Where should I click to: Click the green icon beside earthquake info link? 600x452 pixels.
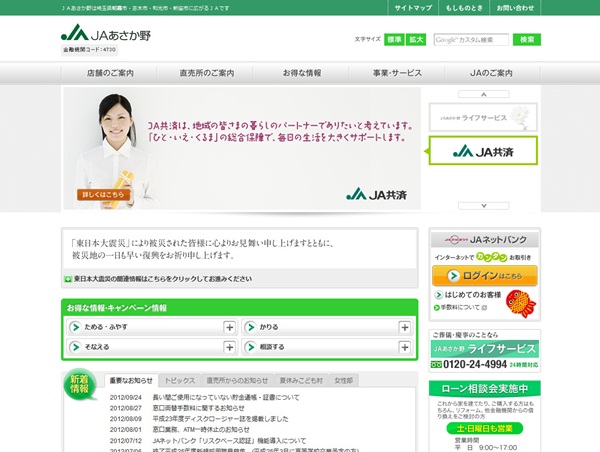pos(68,279)
